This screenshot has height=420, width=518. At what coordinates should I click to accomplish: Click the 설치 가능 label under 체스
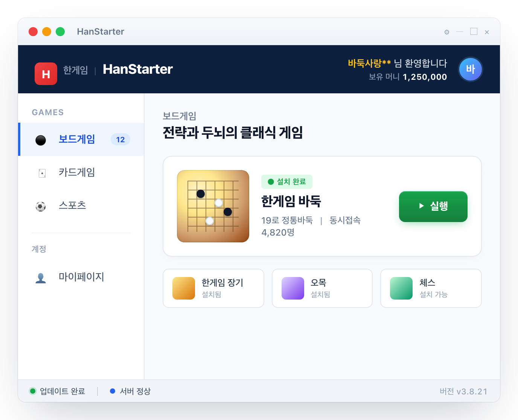click(x=434, y=294)
